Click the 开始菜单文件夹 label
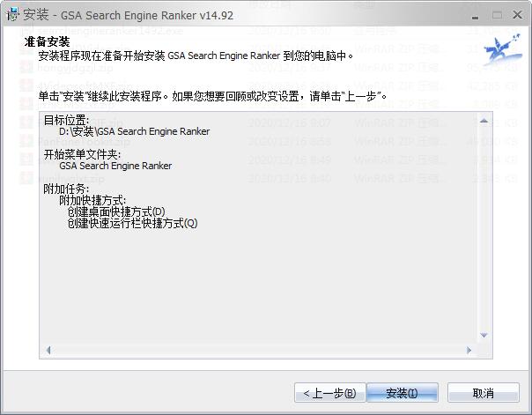The image size is (532, 415). pyautogui.click(x=82, y=155)
